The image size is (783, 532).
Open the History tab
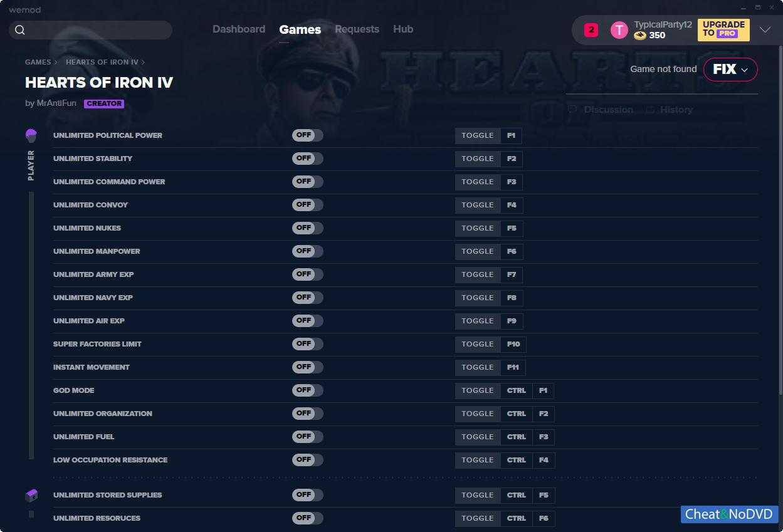676,110
